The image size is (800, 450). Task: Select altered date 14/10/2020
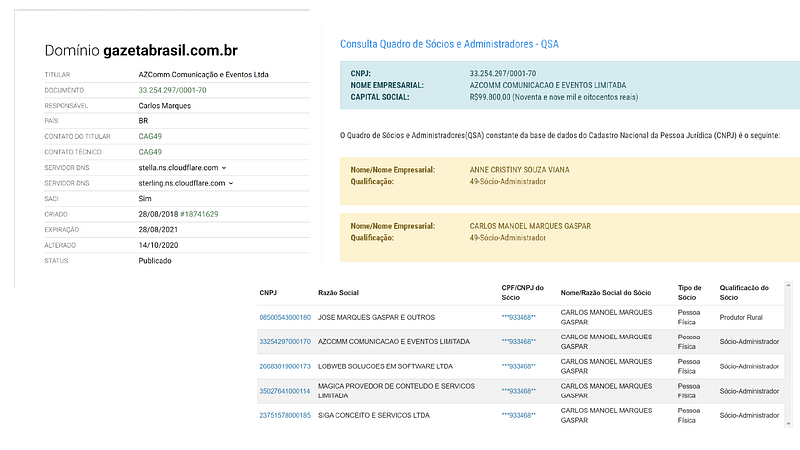158,245
